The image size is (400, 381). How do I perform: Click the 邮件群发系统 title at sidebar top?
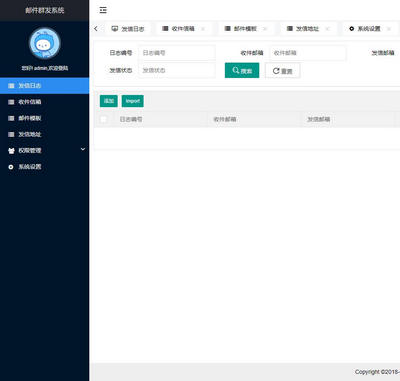pyautogui.click(x=45, y=10)
